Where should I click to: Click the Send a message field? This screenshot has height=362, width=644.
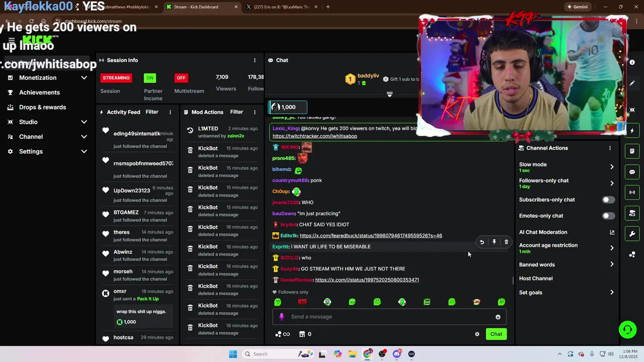pyautogui.click(x=389, y=317)
